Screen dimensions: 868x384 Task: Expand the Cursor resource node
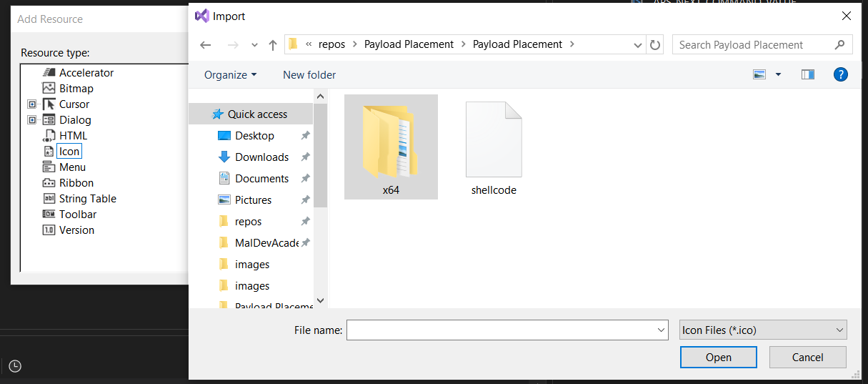(31, 104)
